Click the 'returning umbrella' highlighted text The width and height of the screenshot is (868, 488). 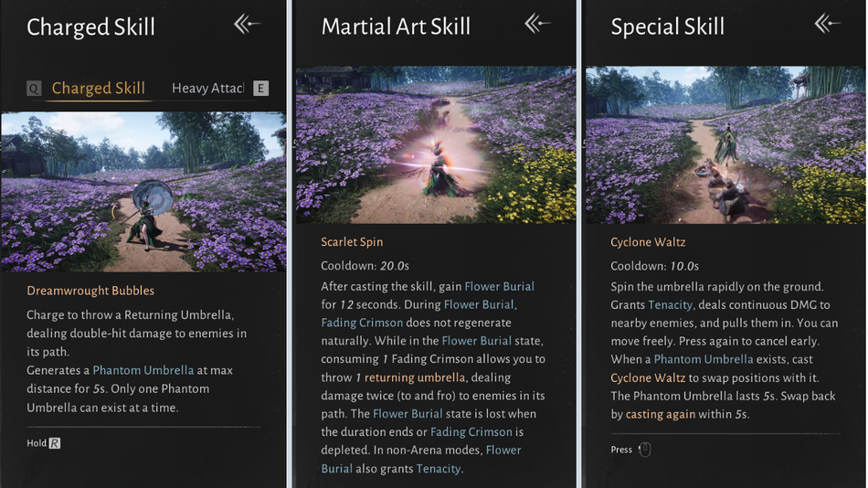coord(415,377)
